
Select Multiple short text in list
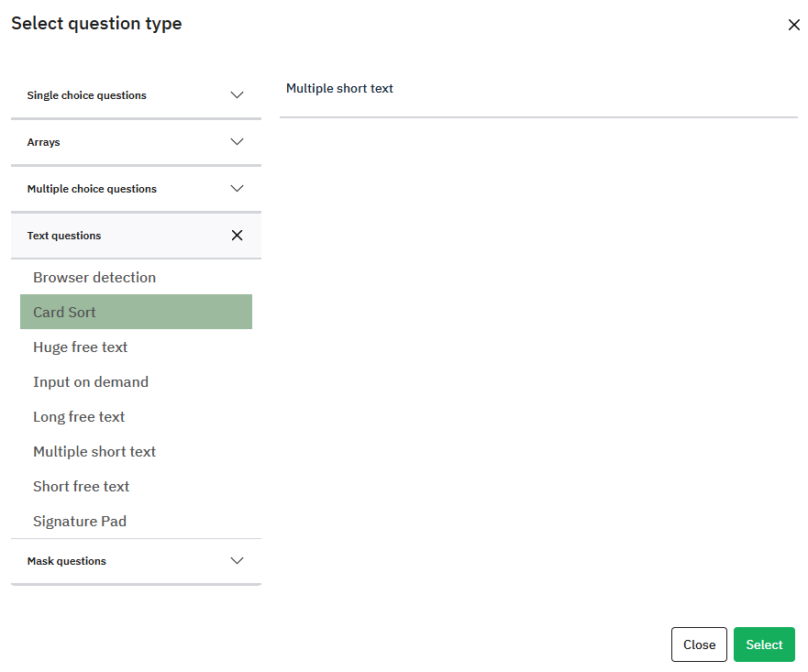(94, 452)
